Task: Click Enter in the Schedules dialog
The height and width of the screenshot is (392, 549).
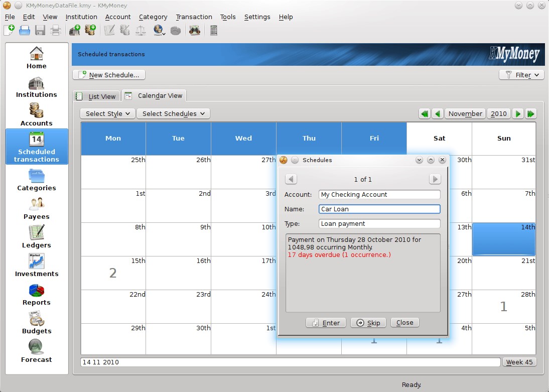Action: (x=326, y=323)
